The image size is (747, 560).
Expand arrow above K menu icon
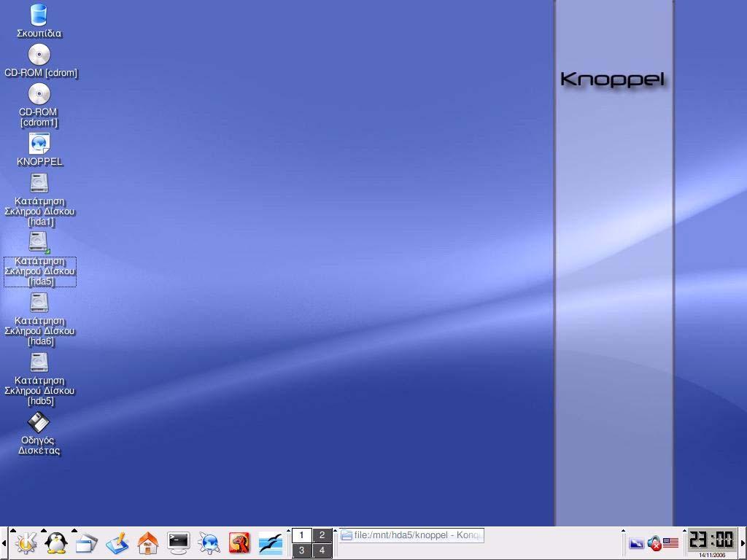pyautogui.click(x=13, y=530)
